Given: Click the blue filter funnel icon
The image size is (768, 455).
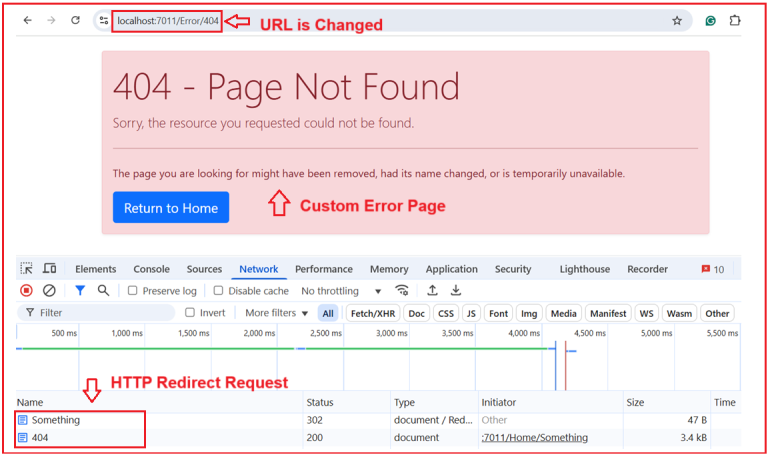Looking at the screenshot, I should 80,291.
